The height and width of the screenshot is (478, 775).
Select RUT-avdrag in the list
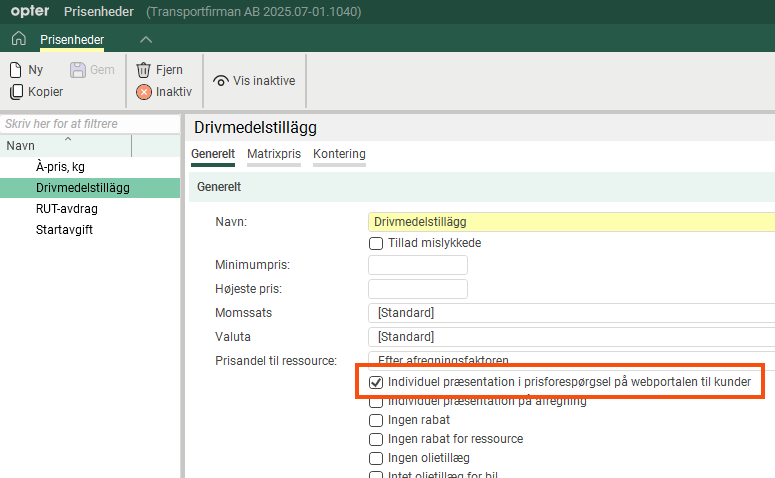click(x=66, y=209)
